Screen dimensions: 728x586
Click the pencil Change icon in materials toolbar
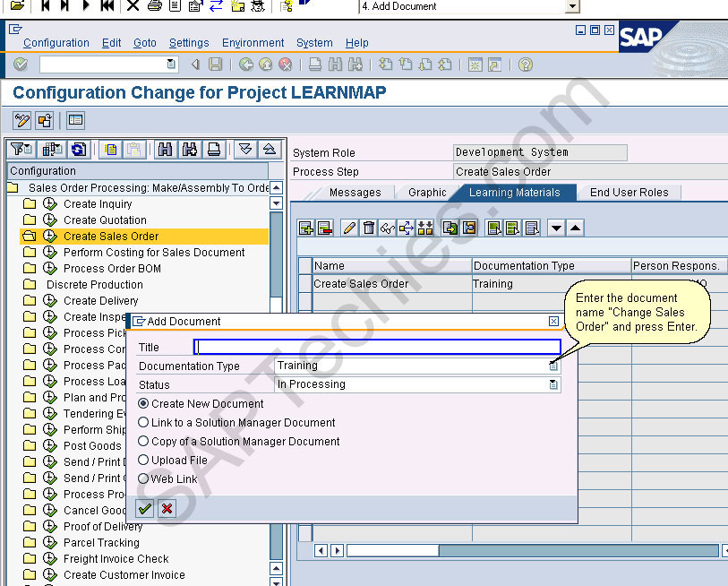349,228
